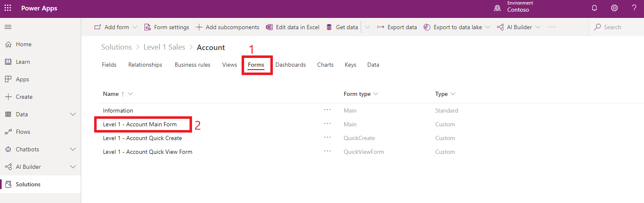Open more options for Quick View Form
The height and width of the screenshot is (203, 644).
(x=327, y=151)
